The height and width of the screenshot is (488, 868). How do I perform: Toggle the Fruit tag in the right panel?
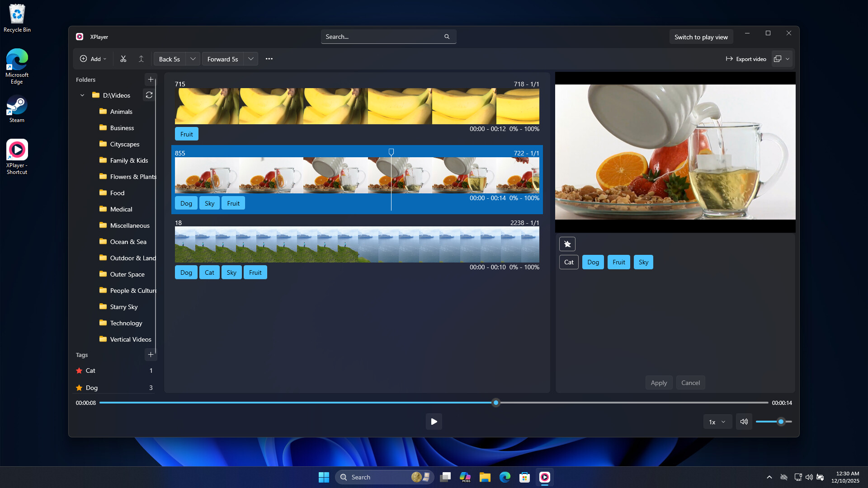point(618,262)
